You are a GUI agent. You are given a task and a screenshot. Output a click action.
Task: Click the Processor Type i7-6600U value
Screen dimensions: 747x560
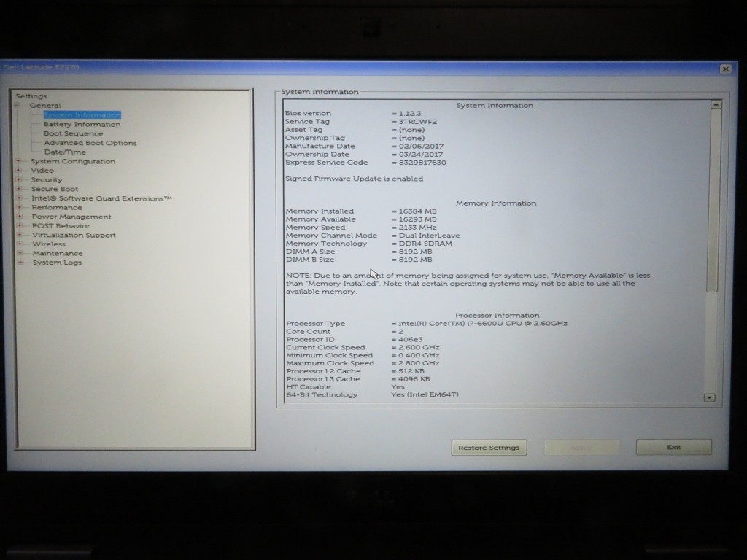point(483,323)
